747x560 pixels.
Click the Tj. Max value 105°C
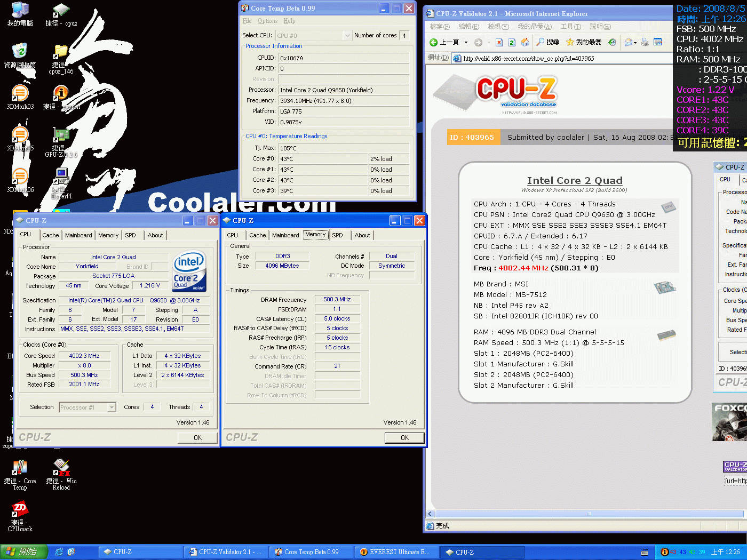(344, 148)
